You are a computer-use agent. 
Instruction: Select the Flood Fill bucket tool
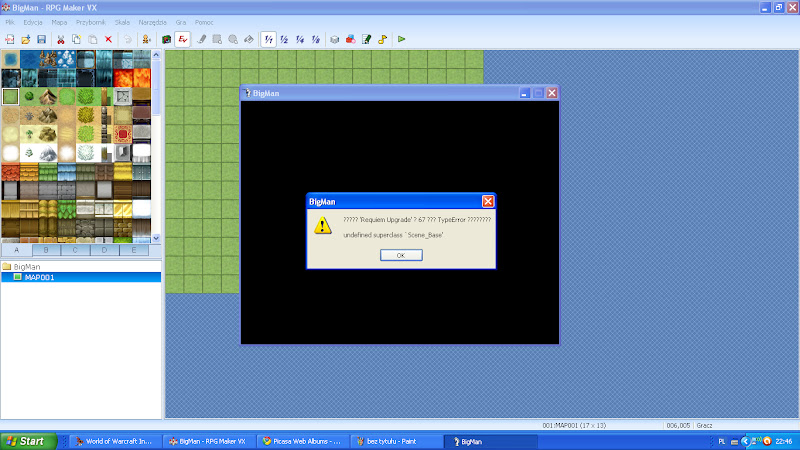click(249, 39)
